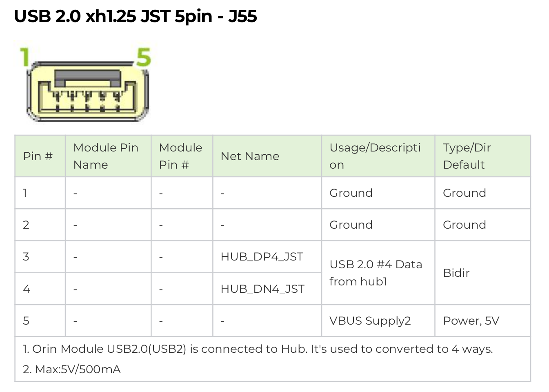The image size is (549, 392).
Task: Select the USB 2.0 xh1.25 JST heading
Action: tap(136, 16)
